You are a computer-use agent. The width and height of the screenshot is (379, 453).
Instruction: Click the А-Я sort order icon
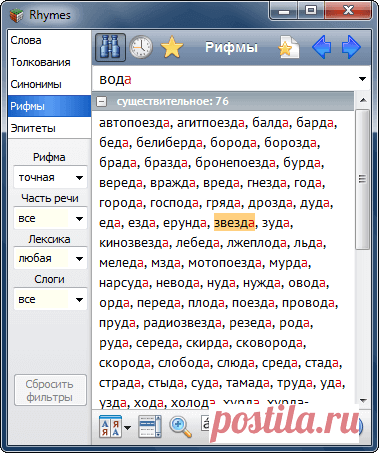[110, 426]
